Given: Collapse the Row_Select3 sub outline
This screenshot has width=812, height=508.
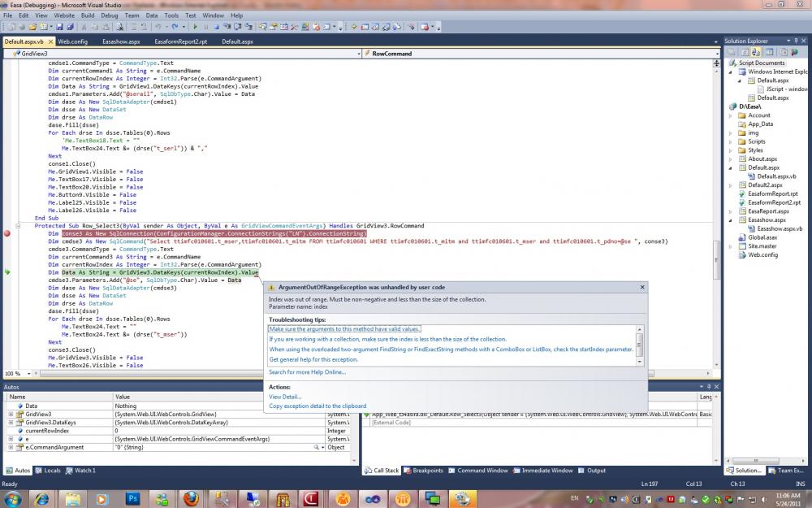Looking at the screenshot, I should 18,226.
